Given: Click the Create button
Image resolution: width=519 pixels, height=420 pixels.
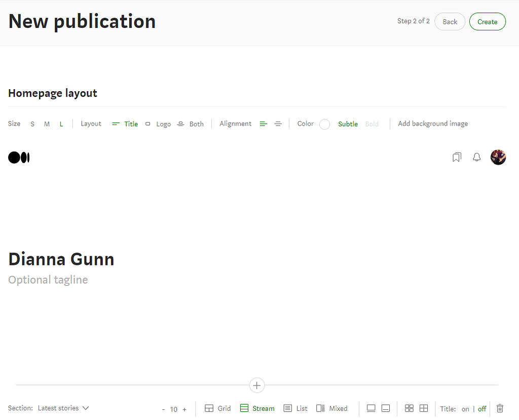Looking at the screenshot, I should (x=487, y=21).
